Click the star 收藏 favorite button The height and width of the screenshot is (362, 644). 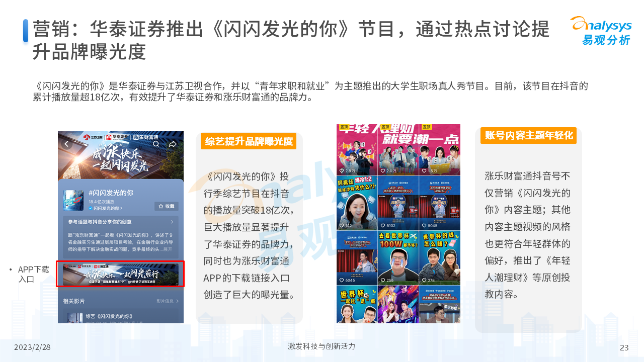point(166,206)
